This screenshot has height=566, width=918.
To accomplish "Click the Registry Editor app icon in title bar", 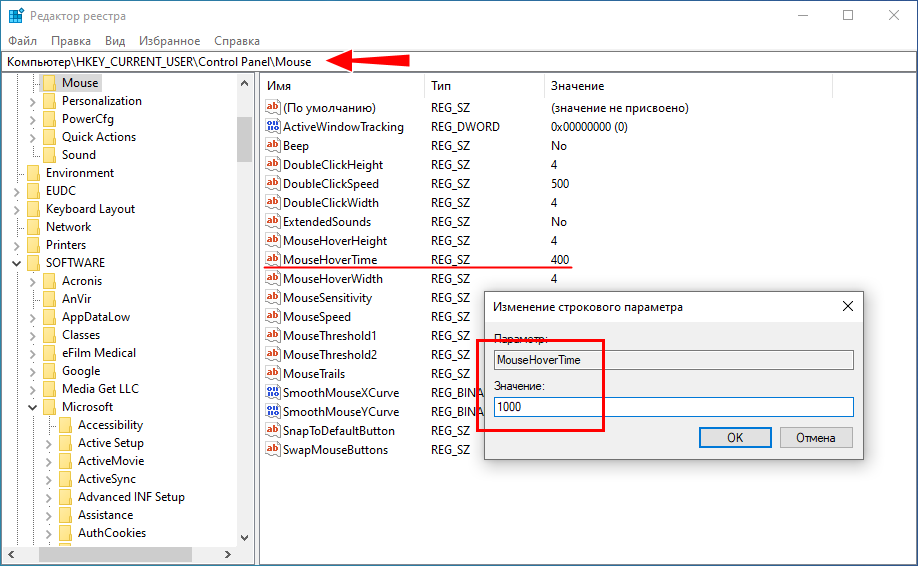I will [16, 16].
